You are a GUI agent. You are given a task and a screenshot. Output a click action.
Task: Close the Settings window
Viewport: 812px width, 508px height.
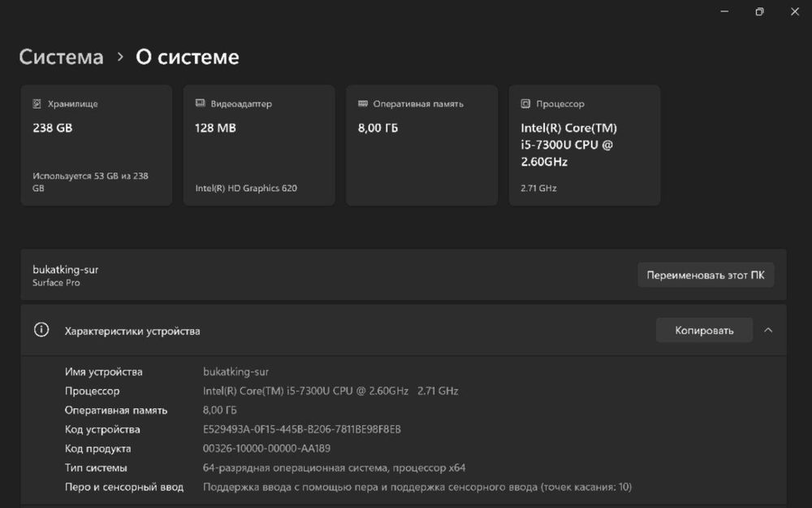point(795,11)
